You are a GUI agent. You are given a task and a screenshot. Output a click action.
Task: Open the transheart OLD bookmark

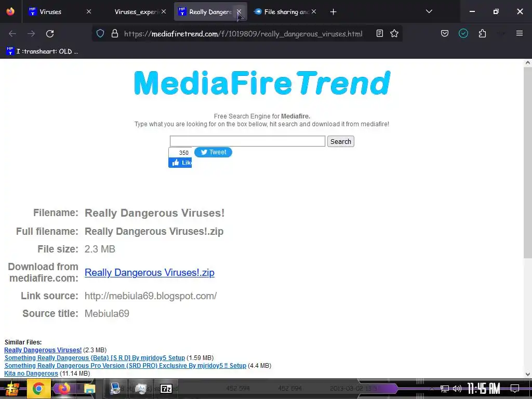[42, 51]
